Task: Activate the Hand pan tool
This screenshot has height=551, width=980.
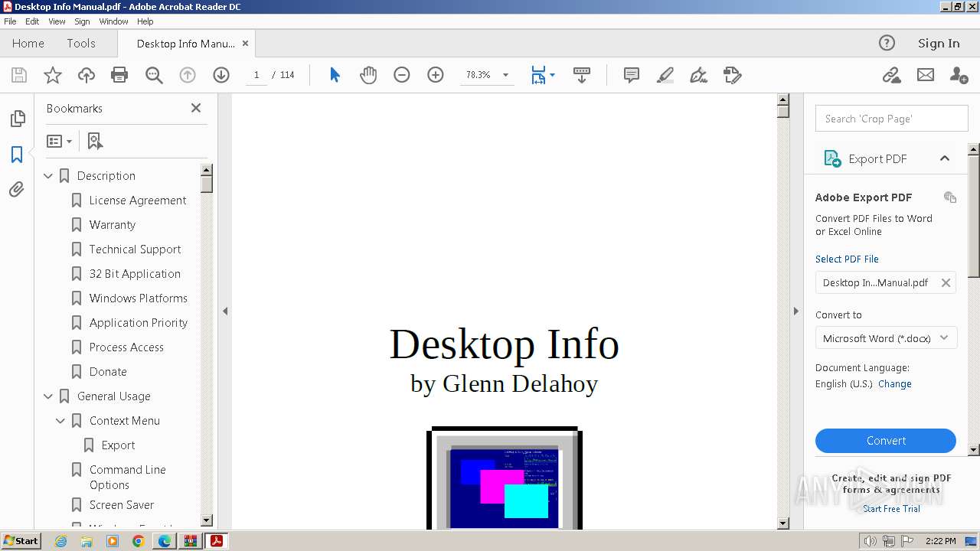Action: (x=368, y=75)
